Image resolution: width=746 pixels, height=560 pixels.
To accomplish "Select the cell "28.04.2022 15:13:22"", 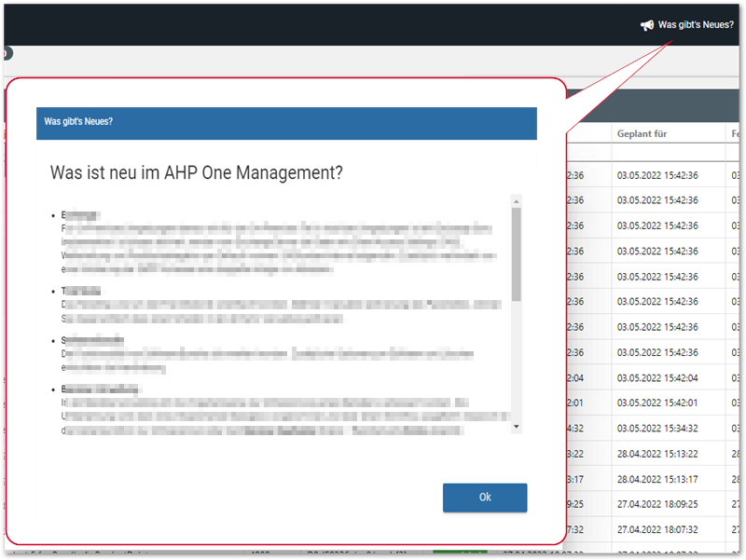I will pyautogui.click(x=657, y=454).
